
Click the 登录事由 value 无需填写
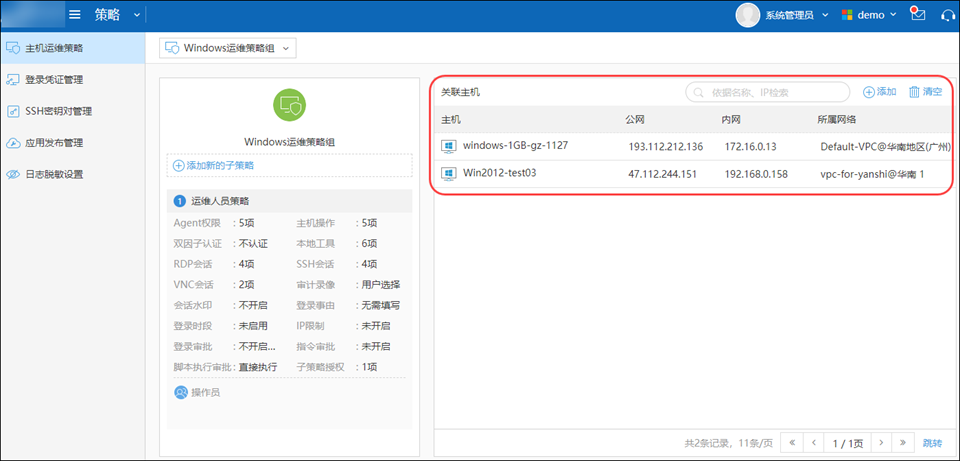point(381,305)
